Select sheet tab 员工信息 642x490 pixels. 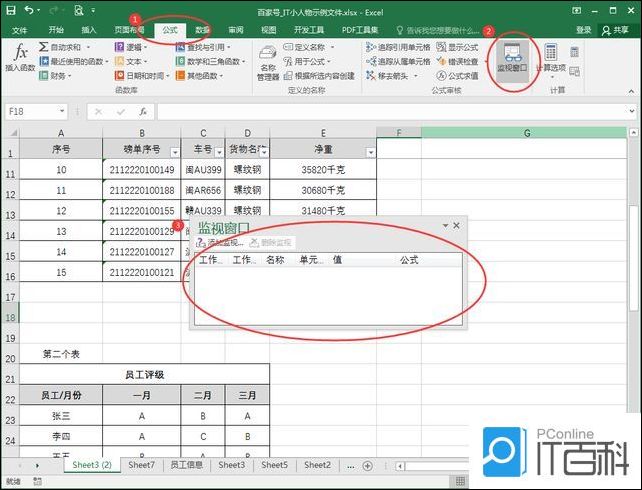pyautogui.click(x=186, y=465)
